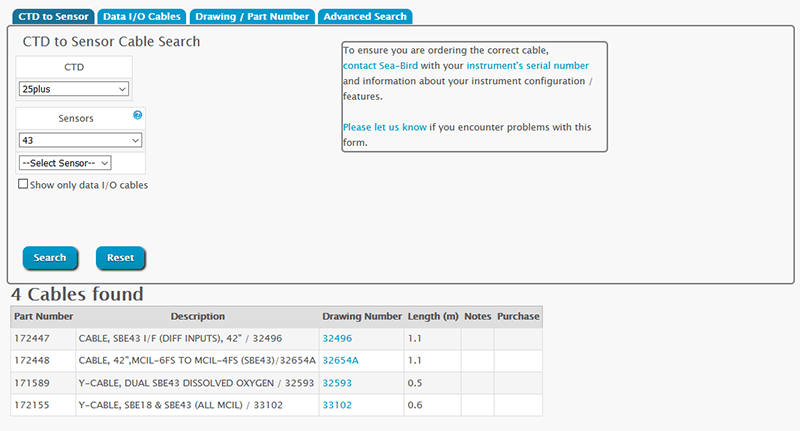Open the Sensors help question-mark icon
The width and height of the screenshot is (800, 431).
point(137,115)
